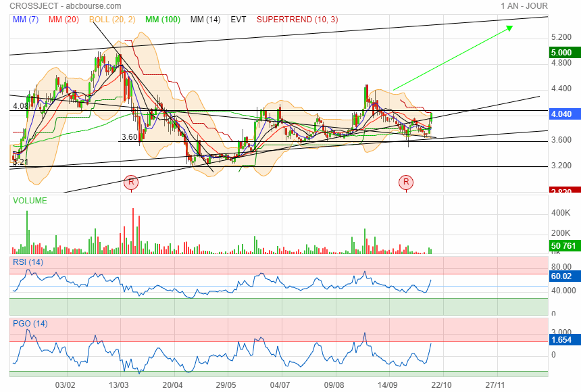This screenshot has height=392, width=581.
Task: Click the PGO (14) panel label
Action: click(x=30, y=323)
